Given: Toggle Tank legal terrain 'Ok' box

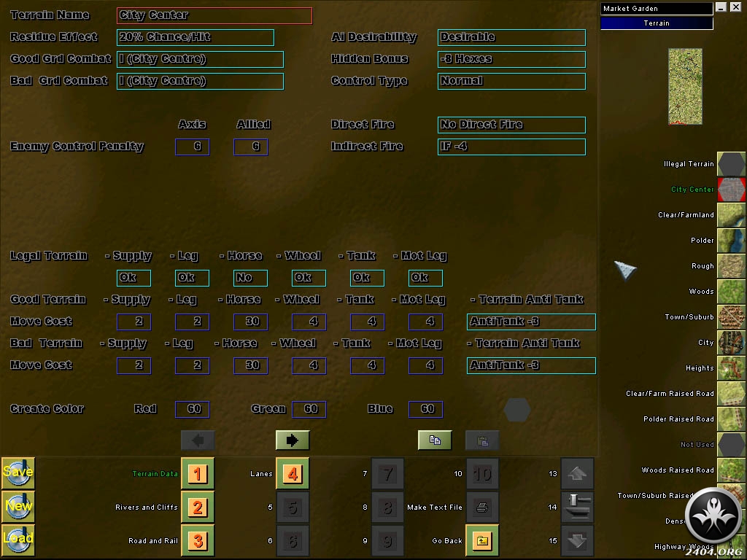Looking at the screenshot, I should pyautogui.click(x=367, y=278).
